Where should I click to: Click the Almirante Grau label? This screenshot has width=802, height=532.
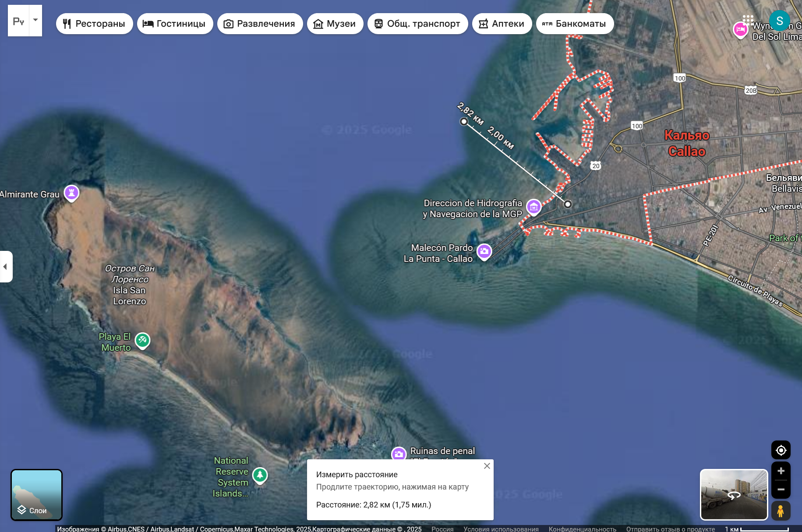click(30, 194)
